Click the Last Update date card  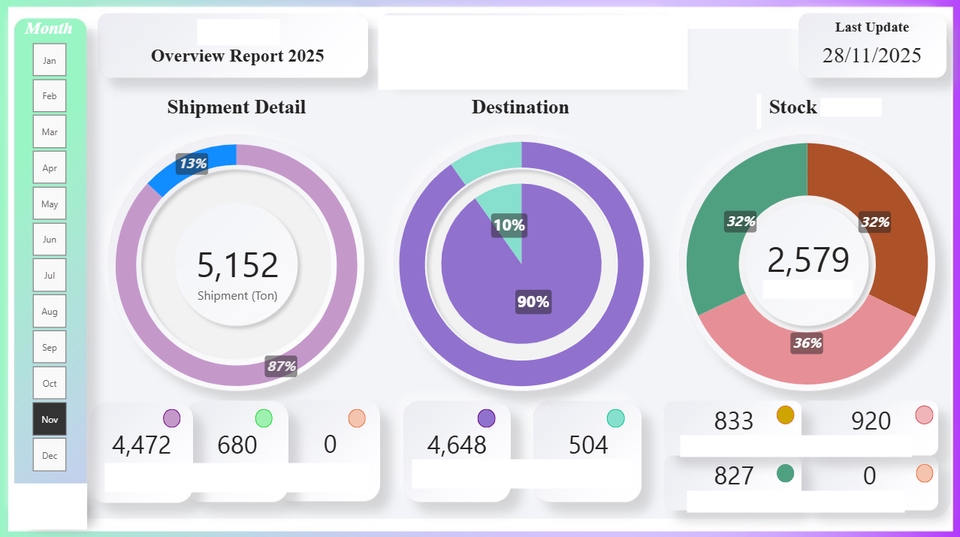(872, 47)
